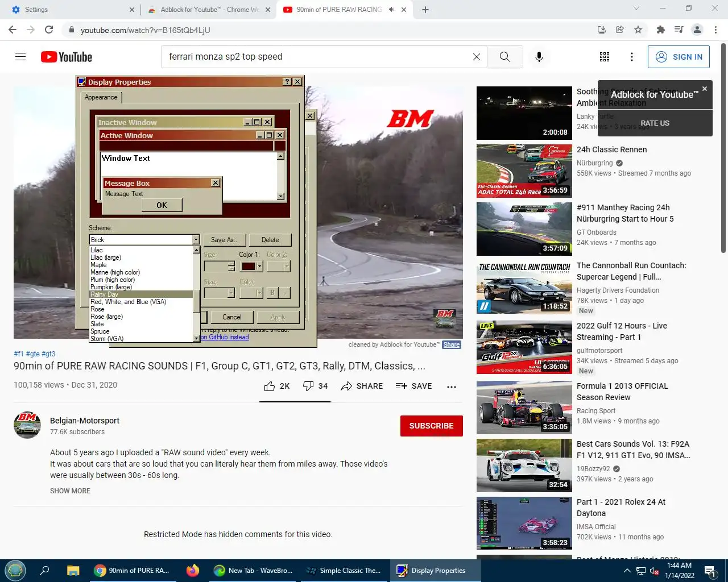Open 24h Classic Rennen video thumbnail

coord(524,171)
